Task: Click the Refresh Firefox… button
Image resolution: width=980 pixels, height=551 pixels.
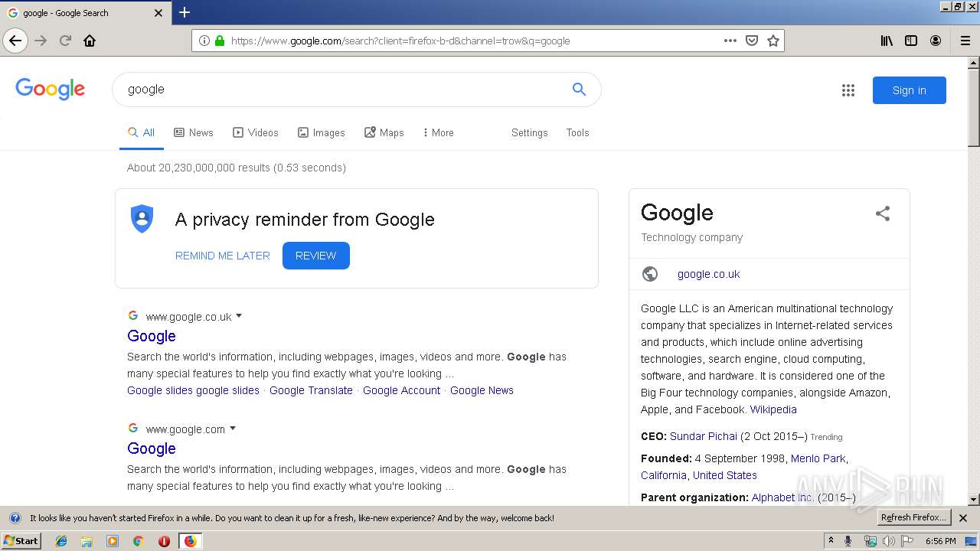Action: click(913, 518)
